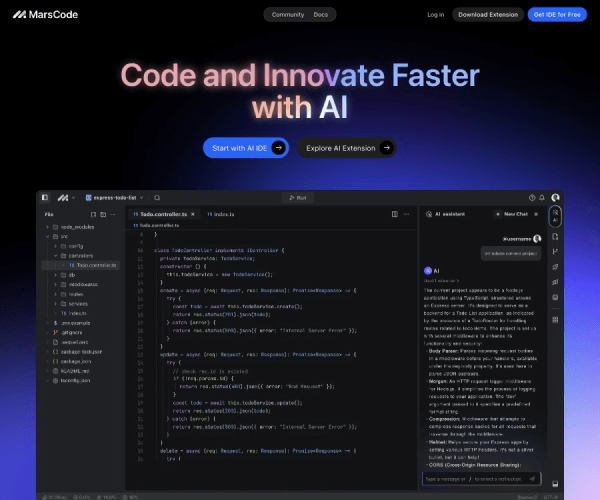Click the AI chat message input field
The width and height of the screenshot is (600, 500).
[482, 480]
